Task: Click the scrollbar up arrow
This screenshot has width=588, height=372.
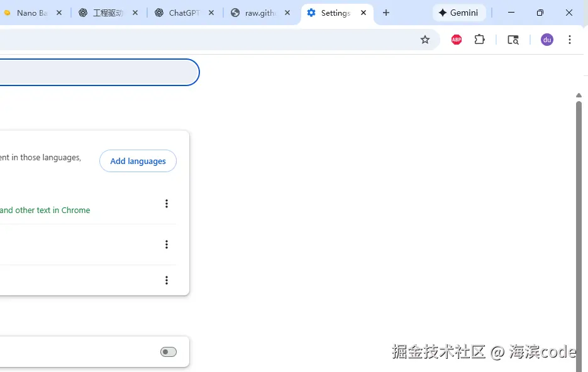Action: (578, 96)
